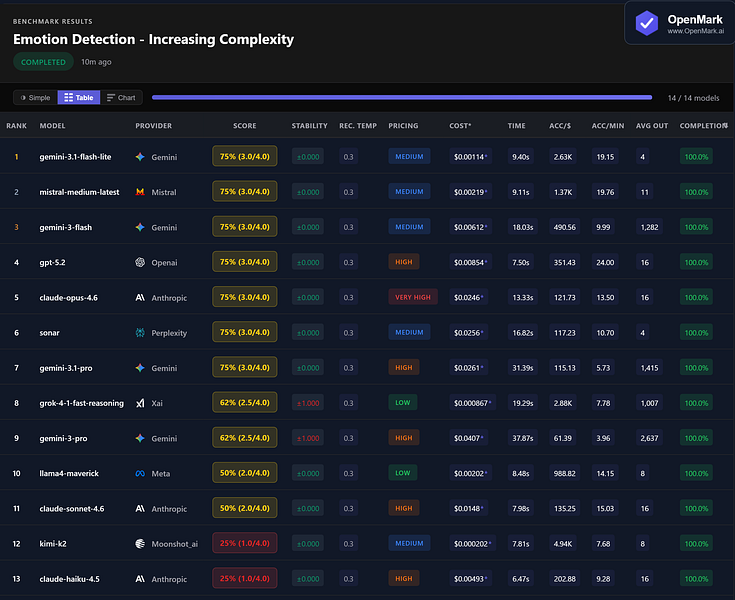Click the Emotion Detection benchmark title

click(153, 39)
